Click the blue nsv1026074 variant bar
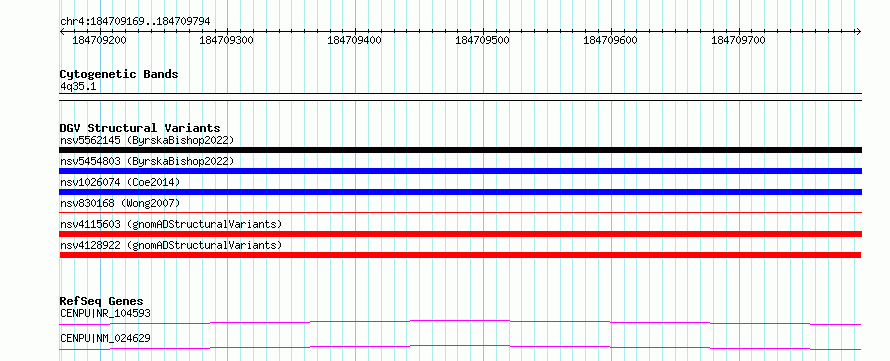The height and width of the screenshot is (361, 890). click(x=460, y=192)
